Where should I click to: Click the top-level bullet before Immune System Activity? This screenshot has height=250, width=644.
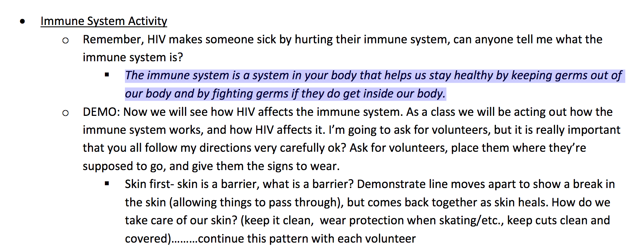click(x=23, y=21)
